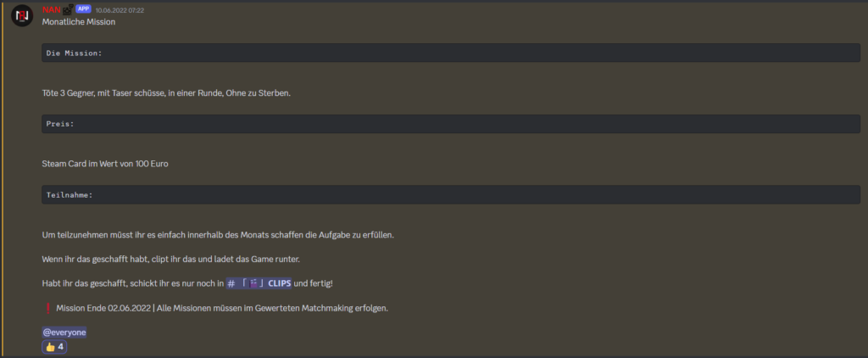Click the 'Mission Ende 02.06.2022' line
The height and width of the screenshot is (358, 868).
222,308
